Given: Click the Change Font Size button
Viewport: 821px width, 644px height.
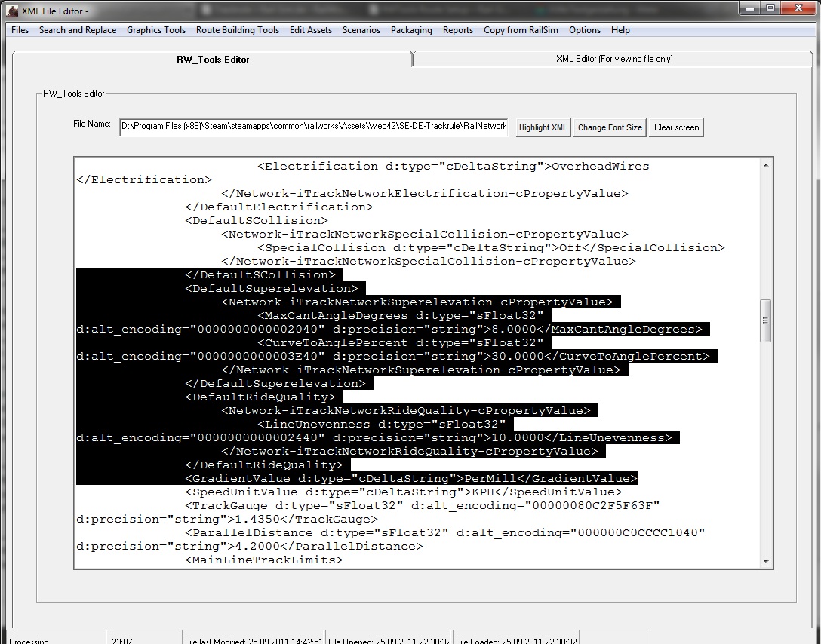Looking at the screenshot, I should click(x=610, y=127).
